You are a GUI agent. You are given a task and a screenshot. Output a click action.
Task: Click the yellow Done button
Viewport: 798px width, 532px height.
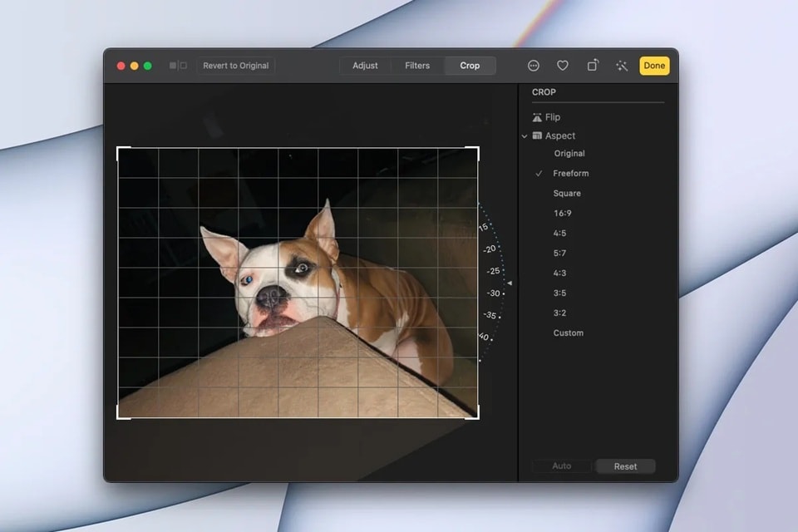[654, 66]
